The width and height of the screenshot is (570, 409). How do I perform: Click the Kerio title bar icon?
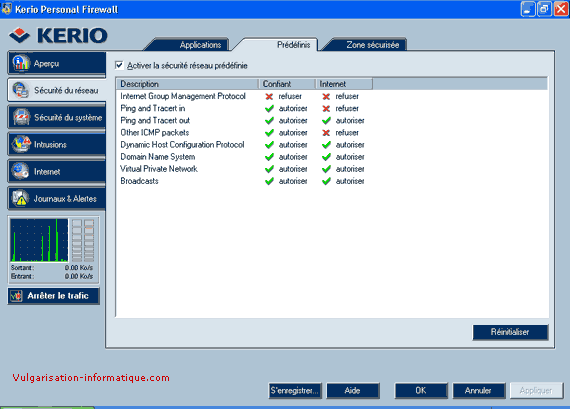pos(7,9)
